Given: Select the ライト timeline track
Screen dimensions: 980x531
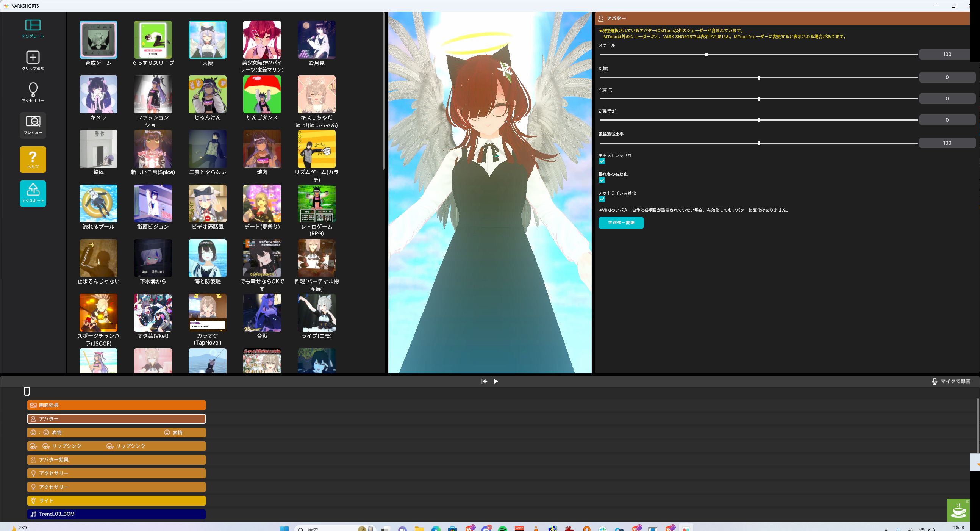Looking at the screenshot, I should (x=116, y=501).
